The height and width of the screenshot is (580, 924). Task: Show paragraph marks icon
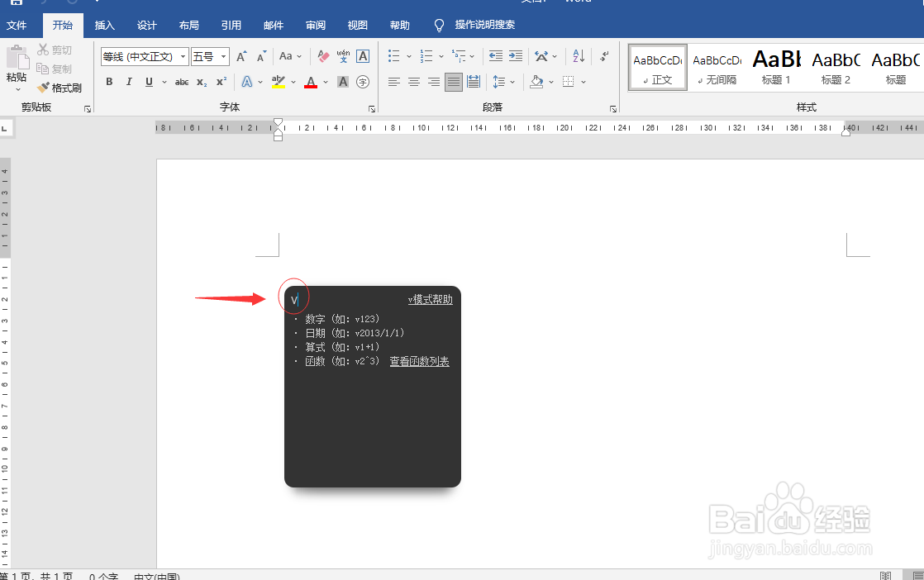(604, 56)
